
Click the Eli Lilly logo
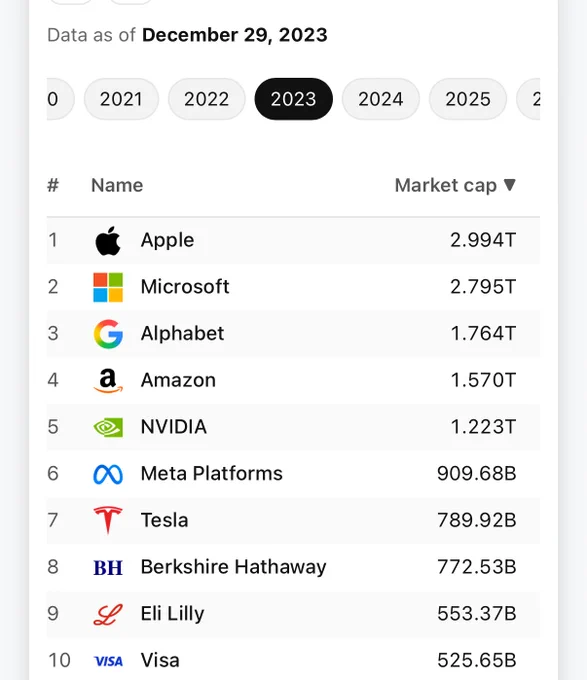[108, 615]
